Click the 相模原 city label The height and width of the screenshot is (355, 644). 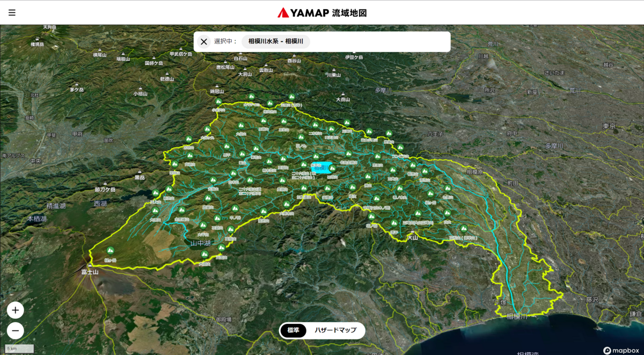coord(476,172)
